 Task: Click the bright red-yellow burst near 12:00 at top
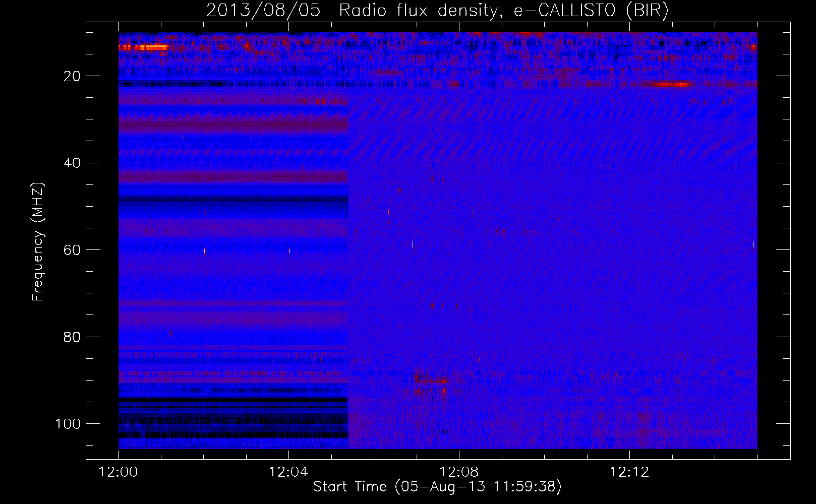pyautogui.click(x=144, y=47)
